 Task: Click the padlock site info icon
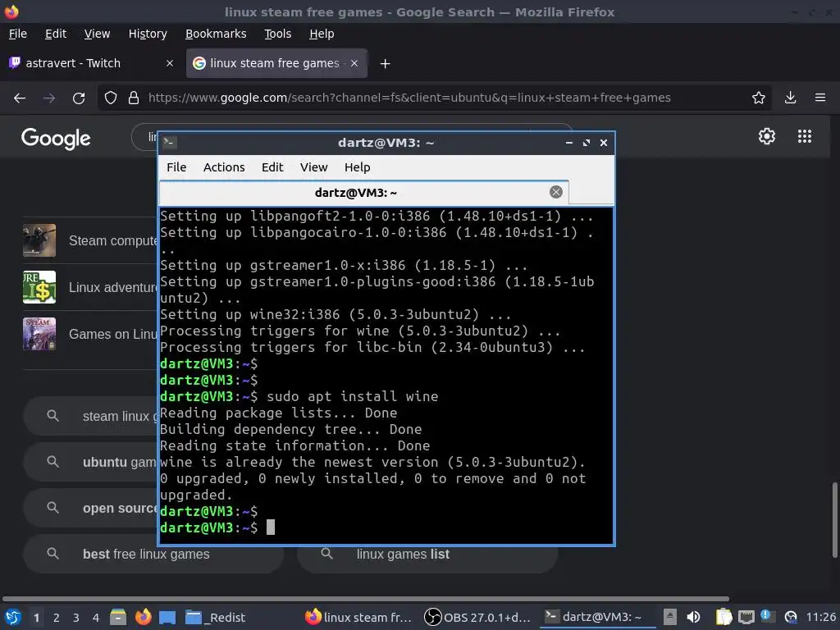tap(134, 98)
